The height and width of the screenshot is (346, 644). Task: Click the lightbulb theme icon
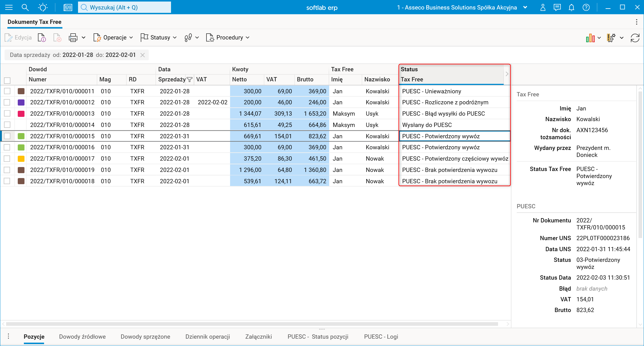point(43,7)
